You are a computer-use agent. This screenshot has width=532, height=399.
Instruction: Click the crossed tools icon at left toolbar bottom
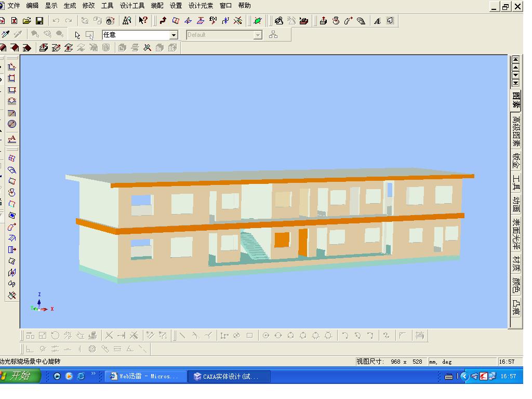tap(12, 295)
